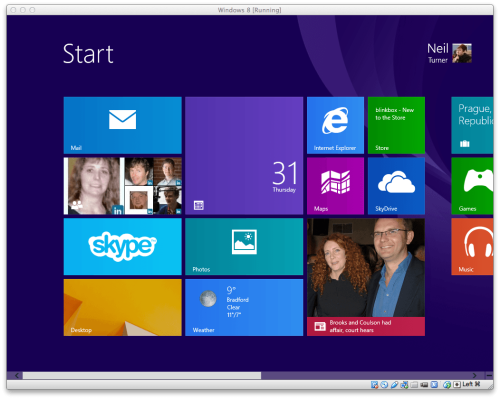Open the People tile with contact photos
Screen dimensions: 500x399
pyautogui.click(x=122, y=186)
